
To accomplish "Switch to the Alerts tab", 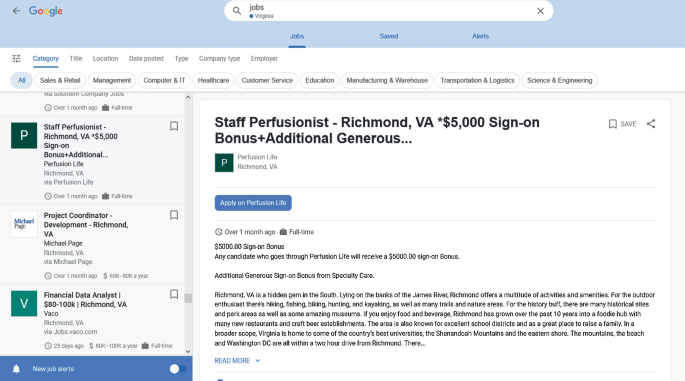I will [x=480, y=36].
